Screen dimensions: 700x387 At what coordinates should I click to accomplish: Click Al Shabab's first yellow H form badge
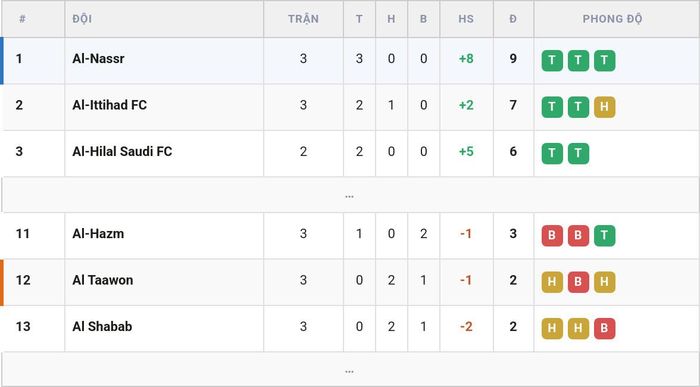(552, 329)
